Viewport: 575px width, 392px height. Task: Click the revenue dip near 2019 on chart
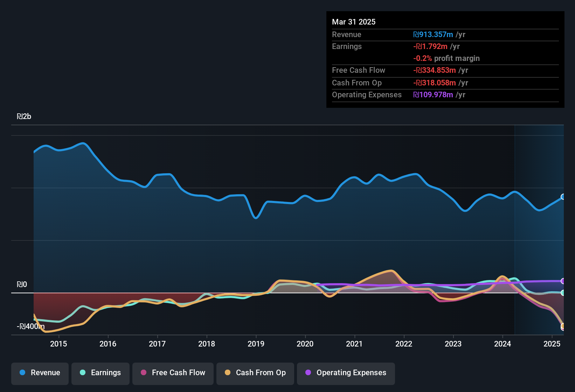click(x=255, y=218)
